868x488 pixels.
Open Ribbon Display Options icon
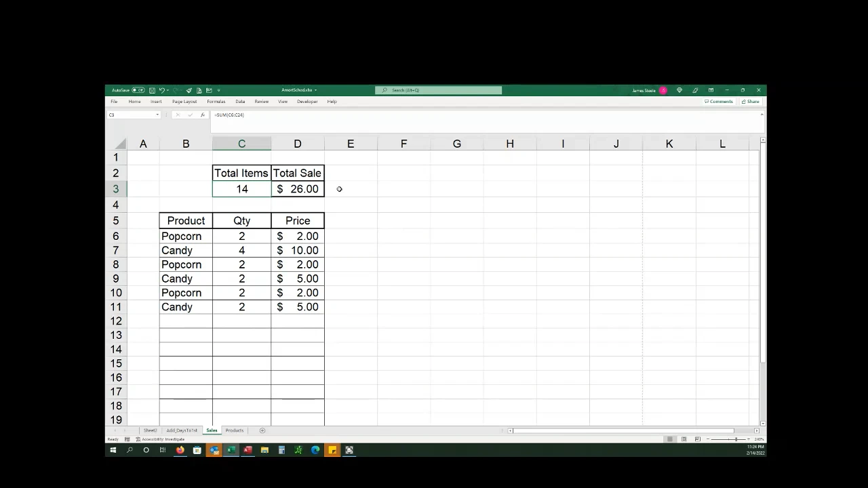click(x=711, y=90)
